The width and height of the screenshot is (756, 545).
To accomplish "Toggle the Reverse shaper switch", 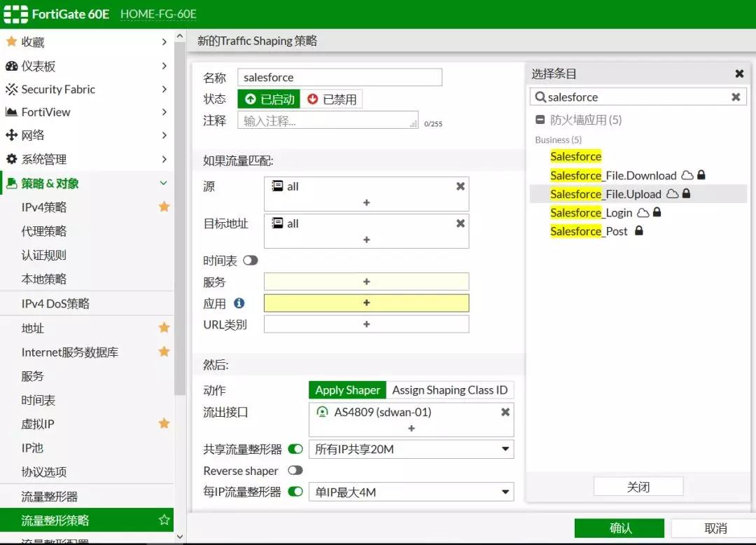I will pyautogui.click(x=295, y=470).
